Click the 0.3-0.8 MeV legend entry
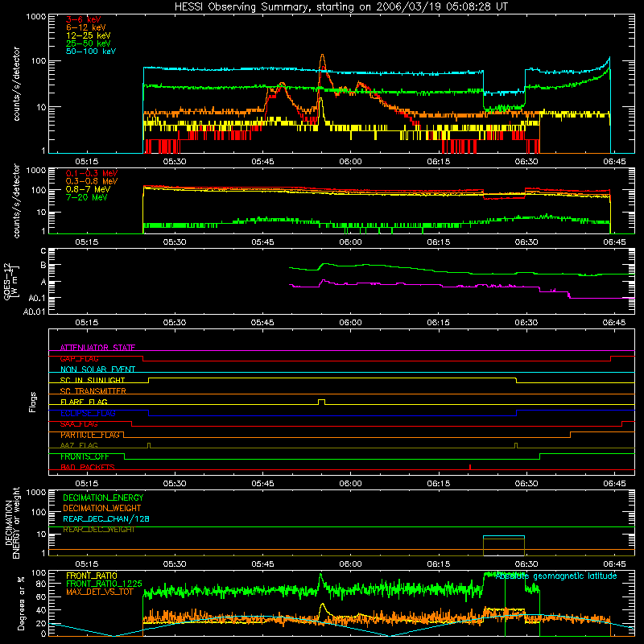The image size is (644, 644). 92,181
